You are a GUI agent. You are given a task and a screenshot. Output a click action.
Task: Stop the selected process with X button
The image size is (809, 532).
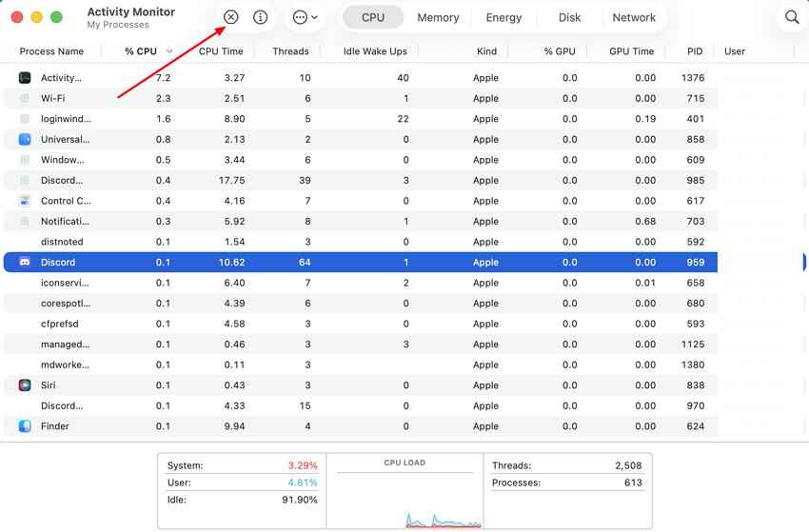(x=230, y=17)
